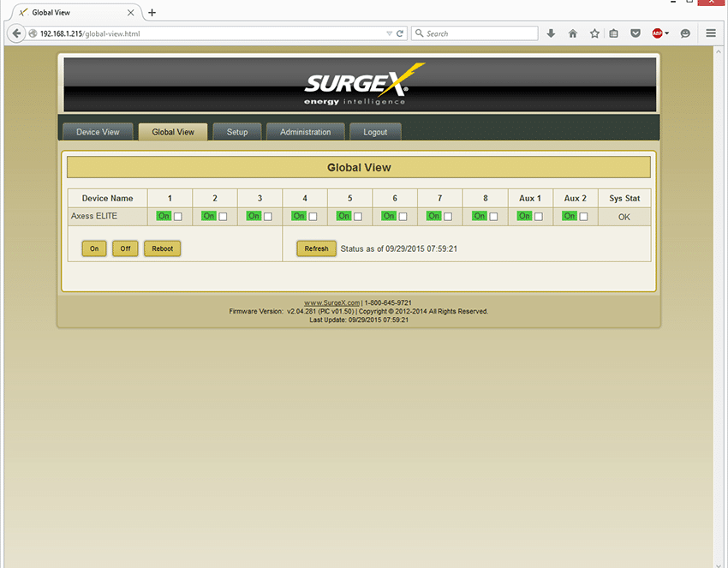Screen dimensions: 728x568
Task: Click the Last Update timestamp text
Action: point(359,320)
